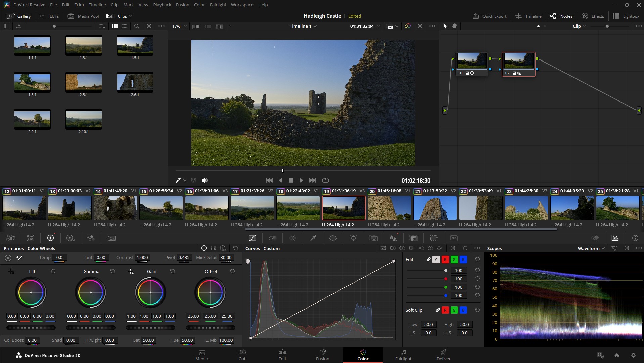Open the Key palette icon
The image size is (644, 363).
coord(414,238)
